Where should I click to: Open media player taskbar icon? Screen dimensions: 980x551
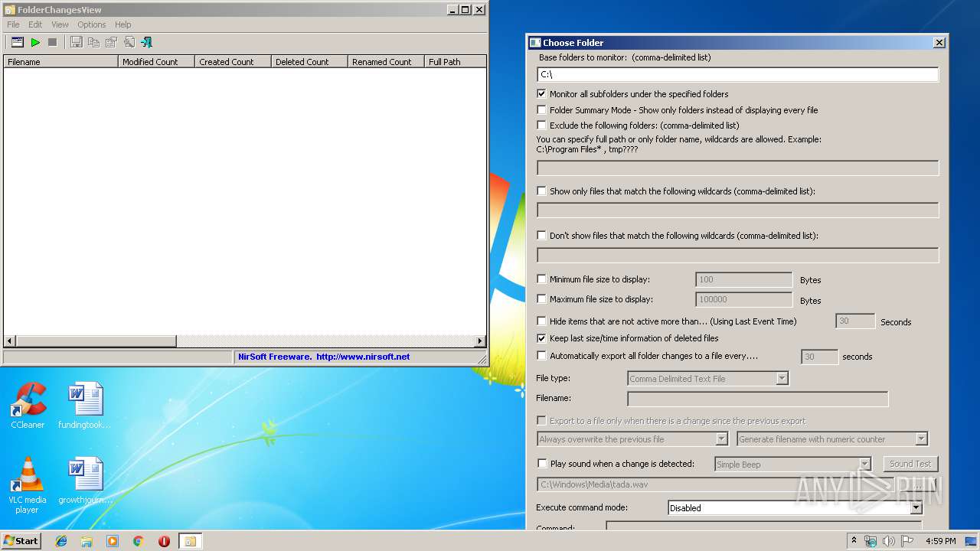113,541
